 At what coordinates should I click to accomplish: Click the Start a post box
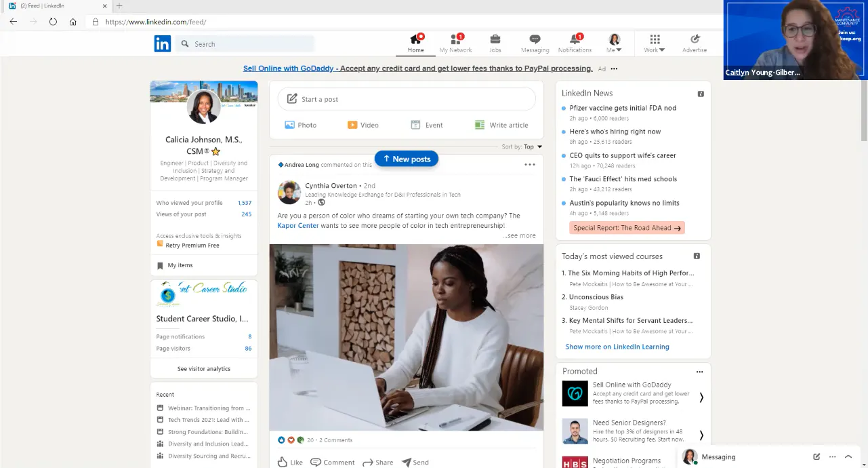pos(407,99)
